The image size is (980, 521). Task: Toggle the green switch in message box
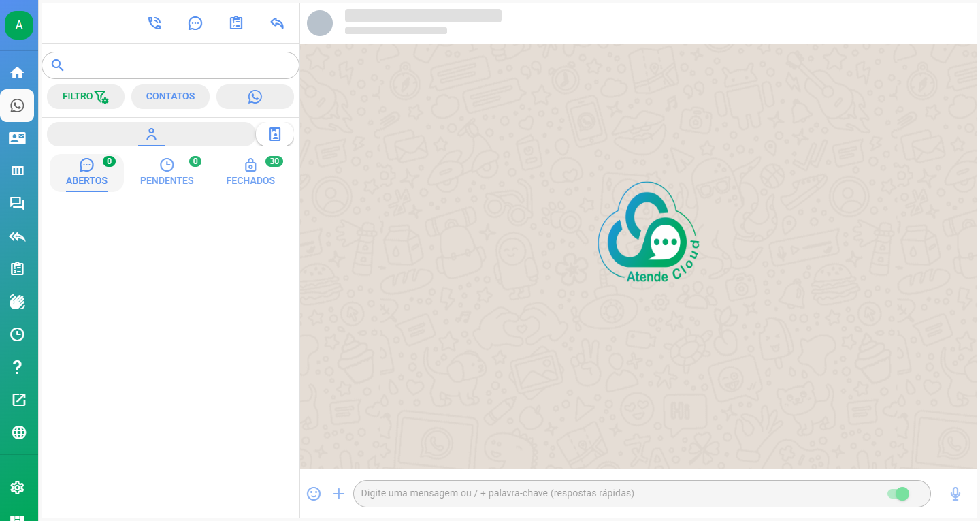[898, 494]
